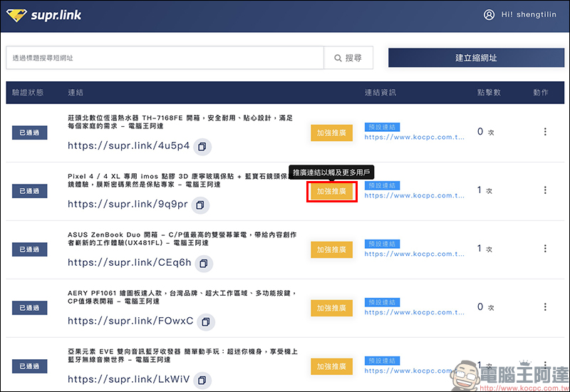570x392 pixels.
Task: Click the 已通過 status badge in the 9q9pr row
Action: [29, 191]
